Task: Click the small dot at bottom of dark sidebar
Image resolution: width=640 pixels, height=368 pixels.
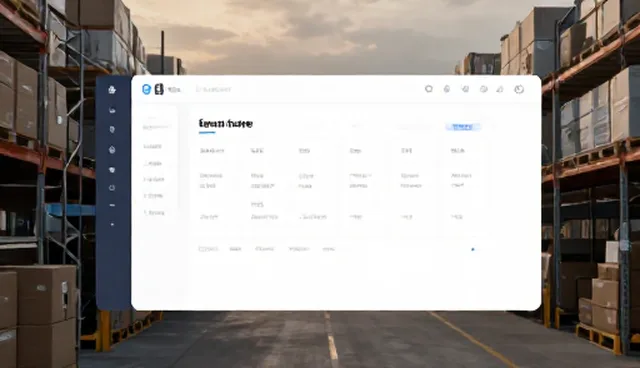Action: pos(112,224)
